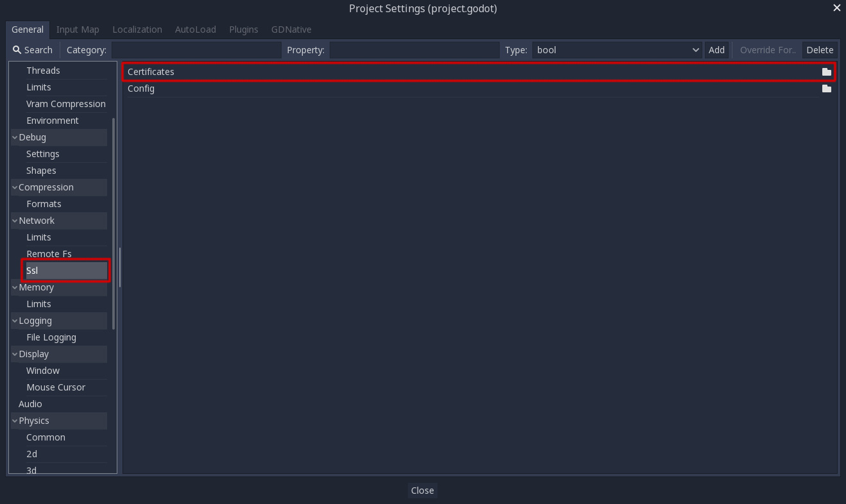Open the Type dropdown showing bool
This screenshot has height=504, width=846.
(616, 49)
